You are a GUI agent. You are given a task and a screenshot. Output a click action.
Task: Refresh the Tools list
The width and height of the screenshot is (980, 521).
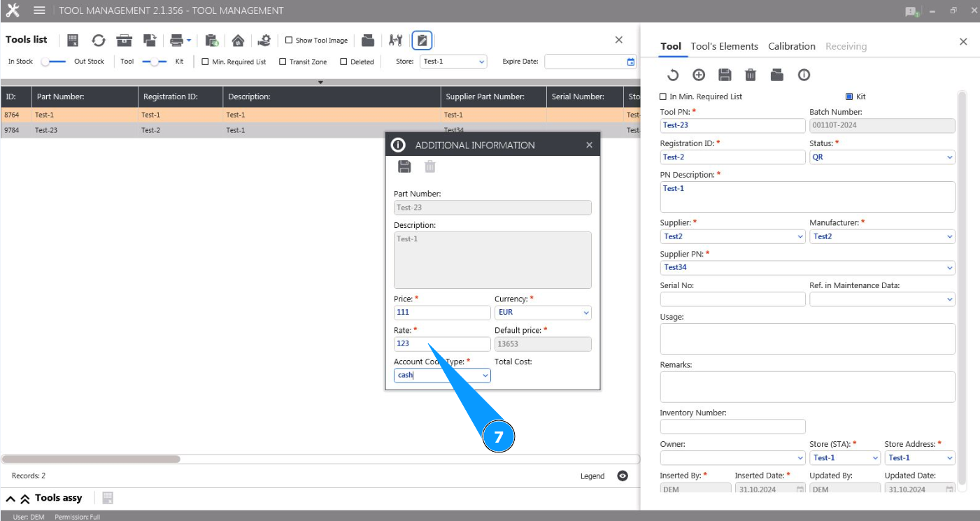pos(99,40)
